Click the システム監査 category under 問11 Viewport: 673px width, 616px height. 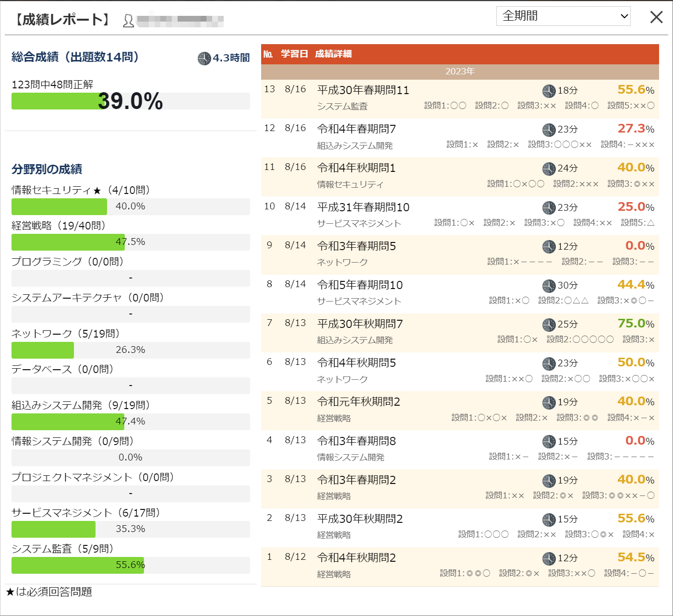pos(342,107)
